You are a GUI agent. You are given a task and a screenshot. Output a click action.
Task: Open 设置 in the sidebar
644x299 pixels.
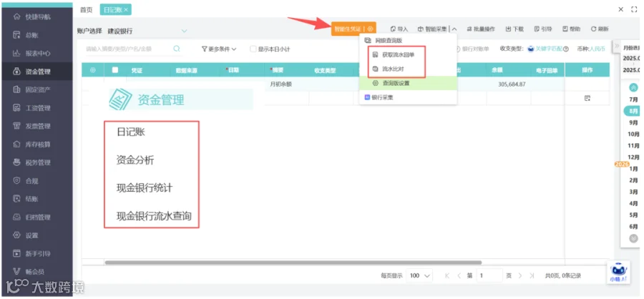(26, 235)
